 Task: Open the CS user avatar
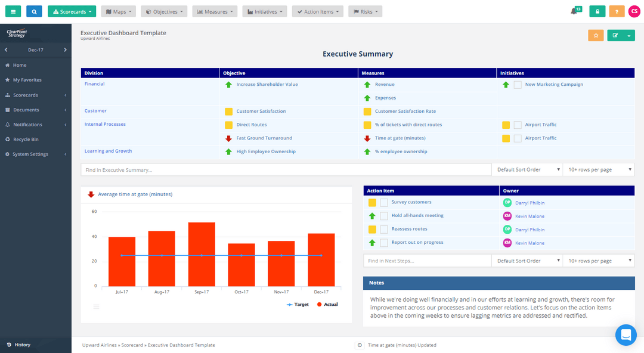pos(634,11)
